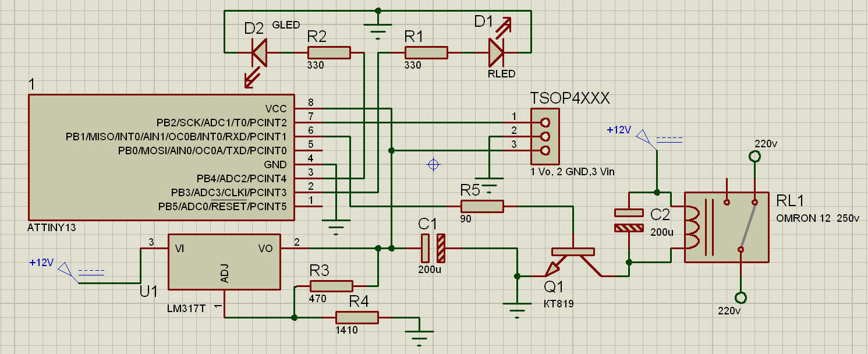Select resistor R1 body
Image resolution: width=868 pixels, height=354 pixels.
[x=426, y=52]
